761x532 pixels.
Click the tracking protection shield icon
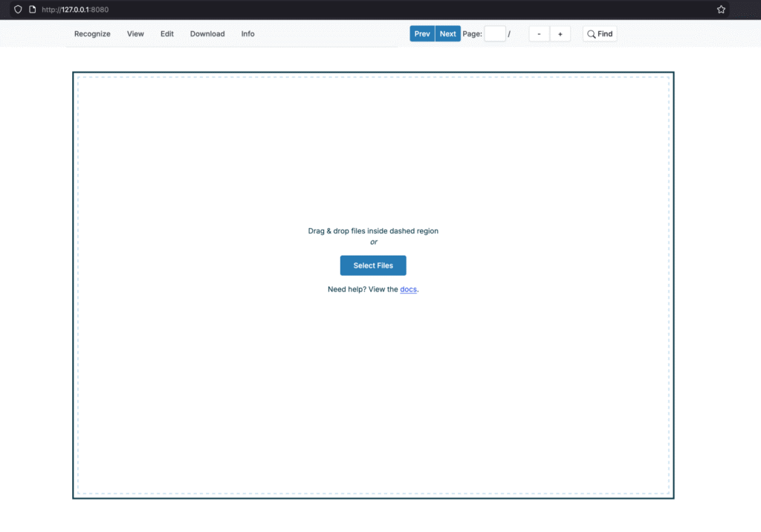(x=18, y=10)
